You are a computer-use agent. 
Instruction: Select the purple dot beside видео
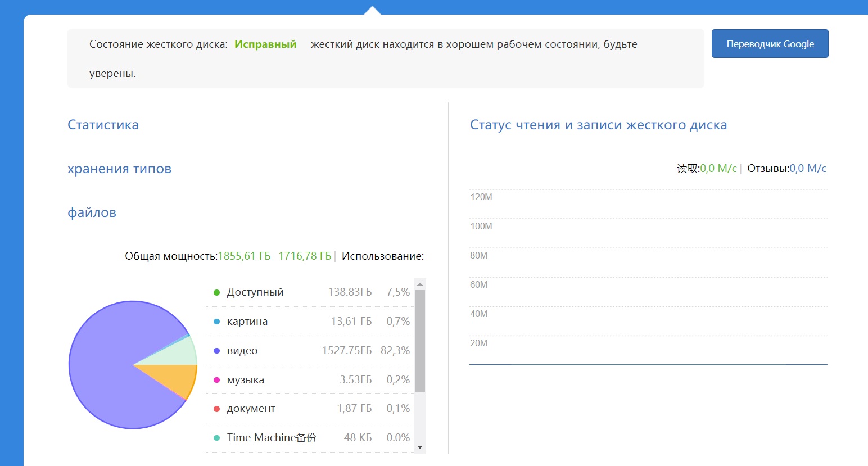click(x=216, y=351)
